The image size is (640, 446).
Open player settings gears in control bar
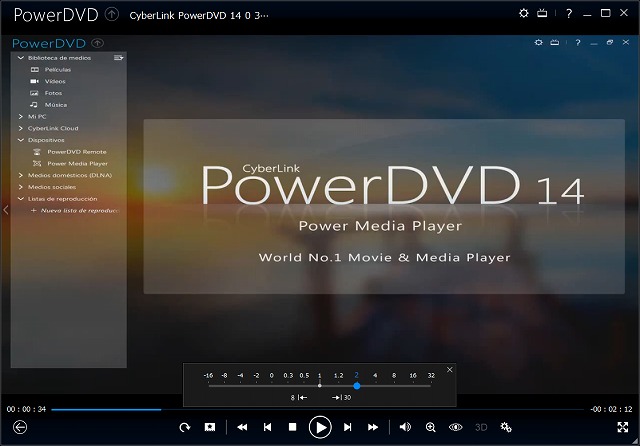point(506,427)
